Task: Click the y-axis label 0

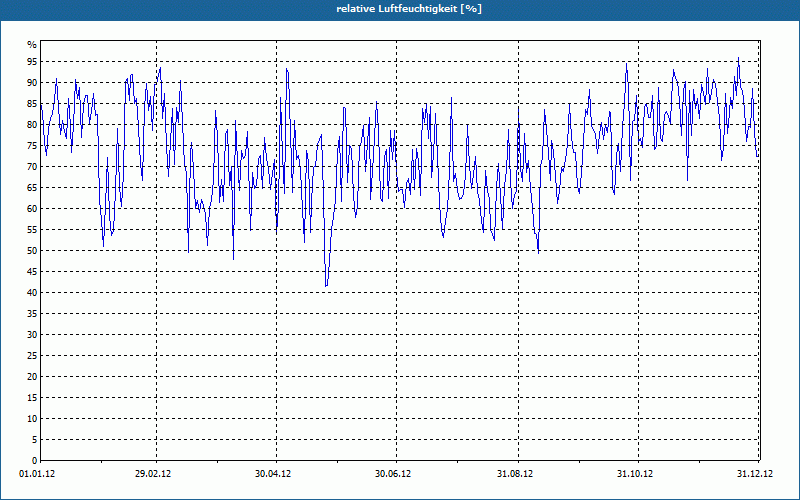Action: tap(35, 461)
